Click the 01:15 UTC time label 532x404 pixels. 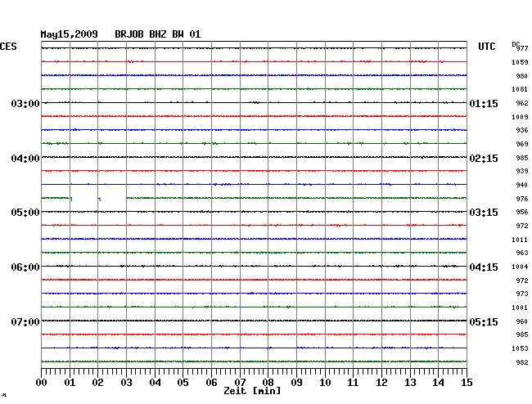point(484,103)
